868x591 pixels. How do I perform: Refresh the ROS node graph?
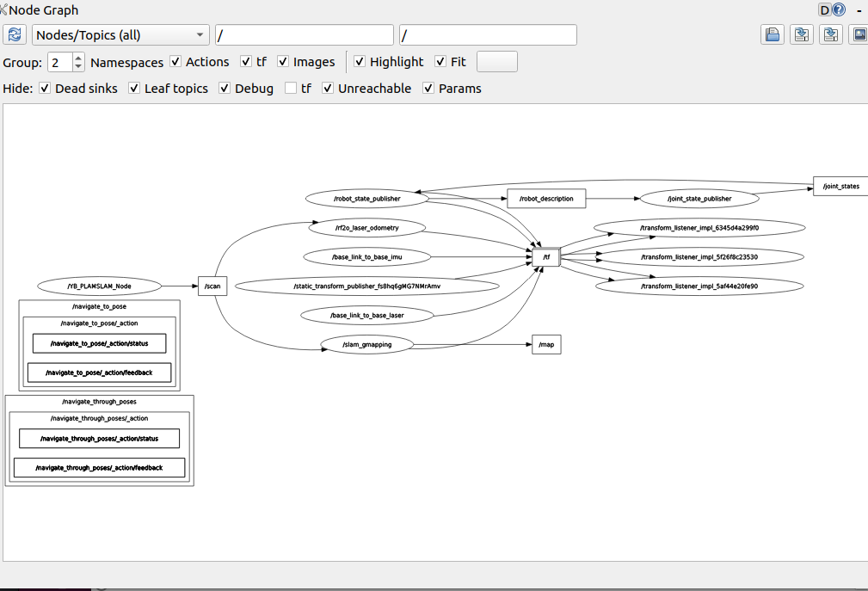tap(15, 35)
